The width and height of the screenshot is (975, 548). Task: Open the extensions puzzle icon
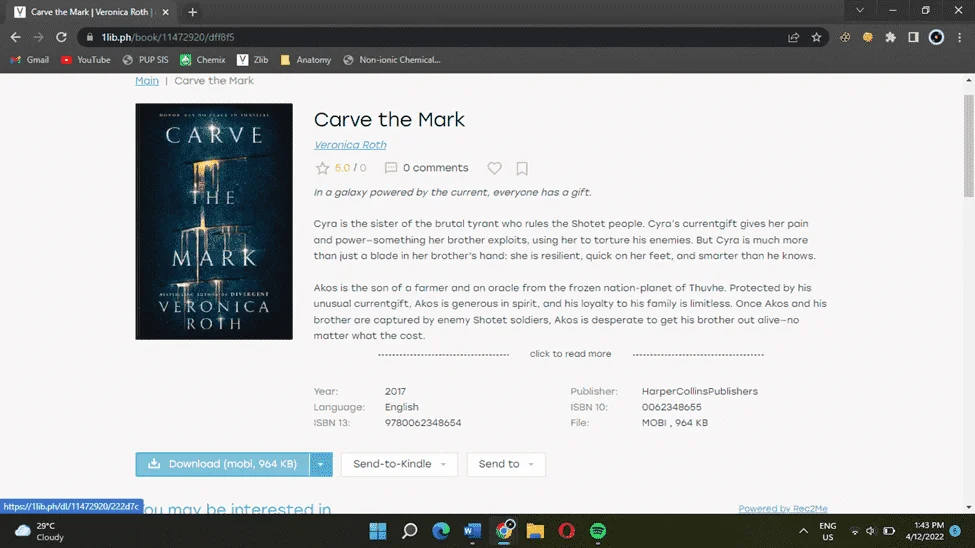(890, 37)
